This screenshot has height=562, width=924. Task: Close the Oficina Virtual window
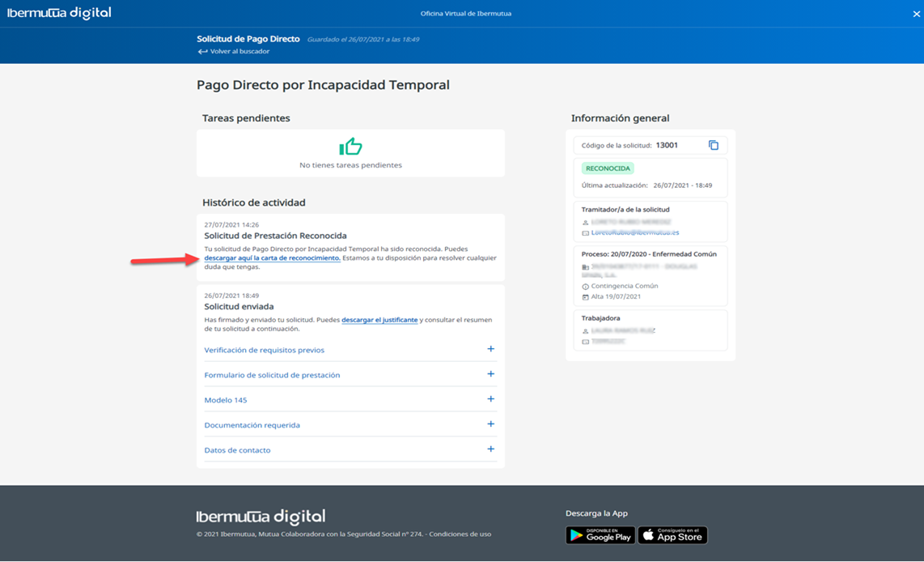tap(916, 14)
